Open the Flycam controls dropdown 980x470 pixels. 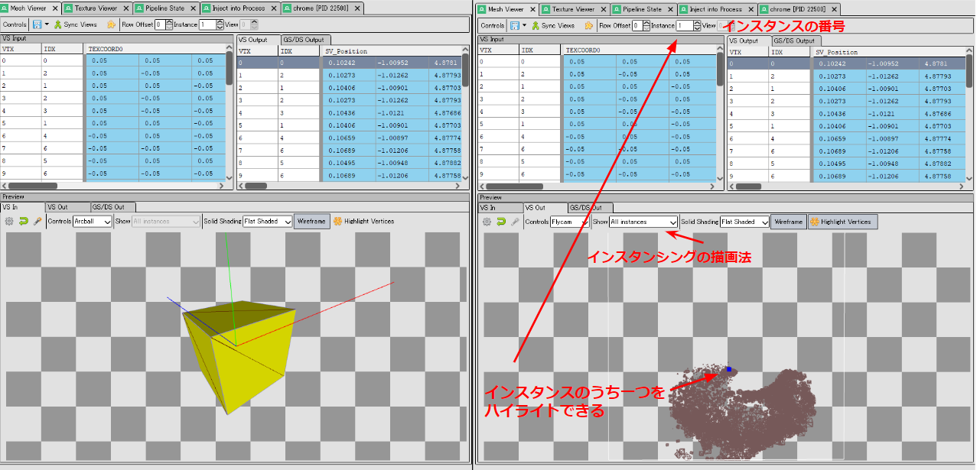(569, 222)
